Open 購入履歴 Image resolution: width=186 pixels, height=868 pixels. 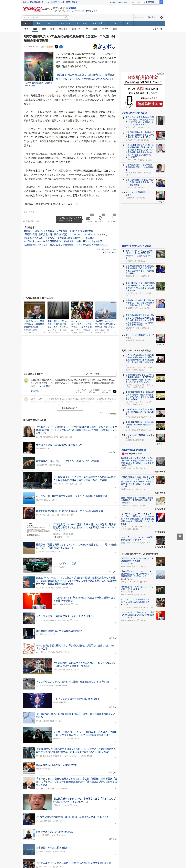(x=152, y=18)
